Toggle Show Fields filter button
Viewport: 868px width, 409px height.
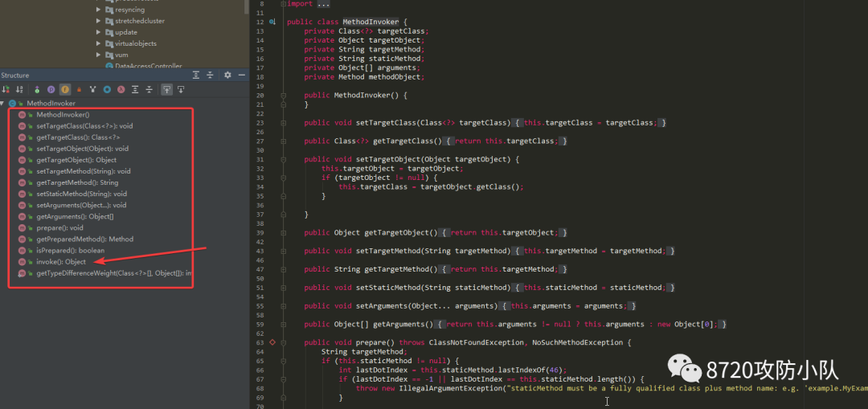pyautogui.click(x=65, y=90)
